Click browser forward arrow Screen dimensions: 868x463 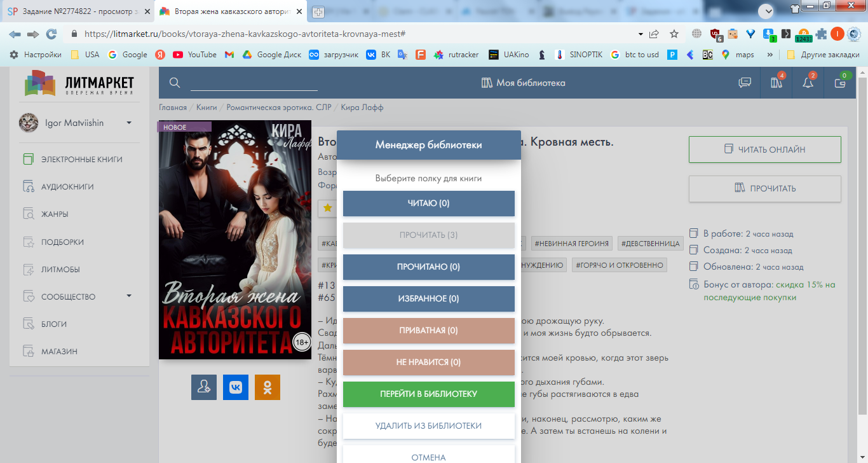33,34
